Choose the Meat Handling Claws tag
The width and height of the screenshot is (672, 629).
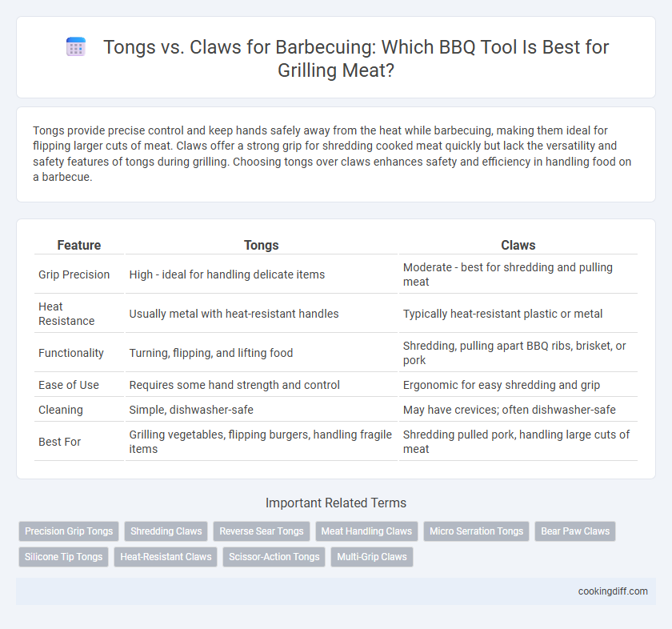click(366, 531)
